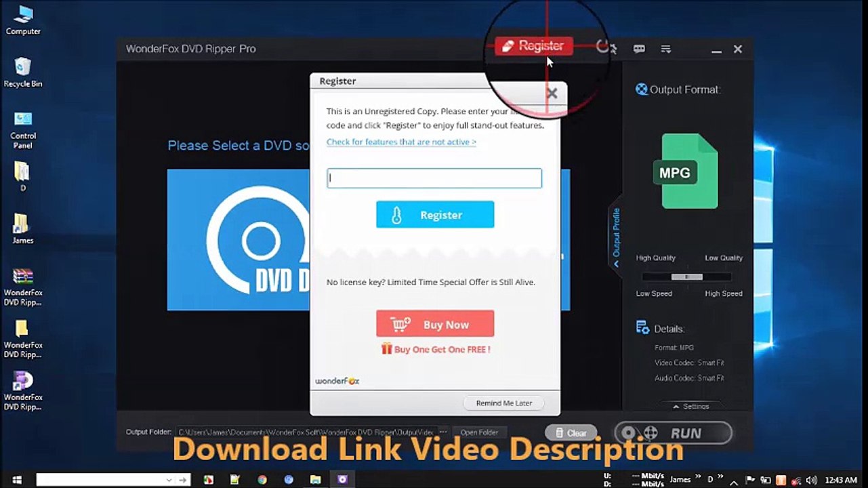
Task: Close the Register dialog
Action: (x=552, y=94)
